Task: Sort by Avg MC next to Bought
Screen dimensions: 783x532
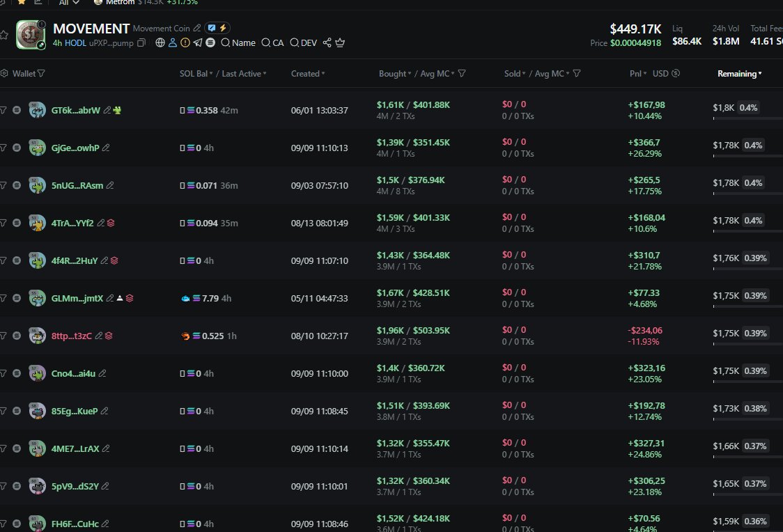Action: click(x=437, y=73)
